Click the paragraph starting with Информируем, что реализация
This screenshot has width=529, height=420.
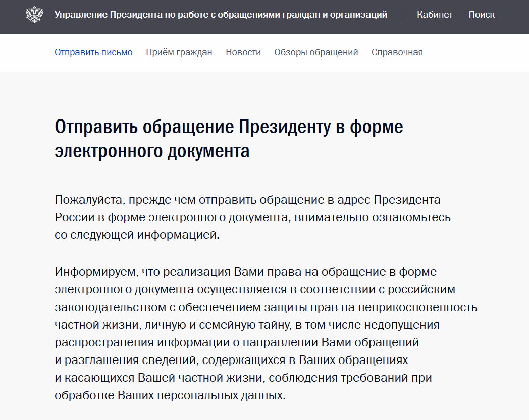coord(266,333)
